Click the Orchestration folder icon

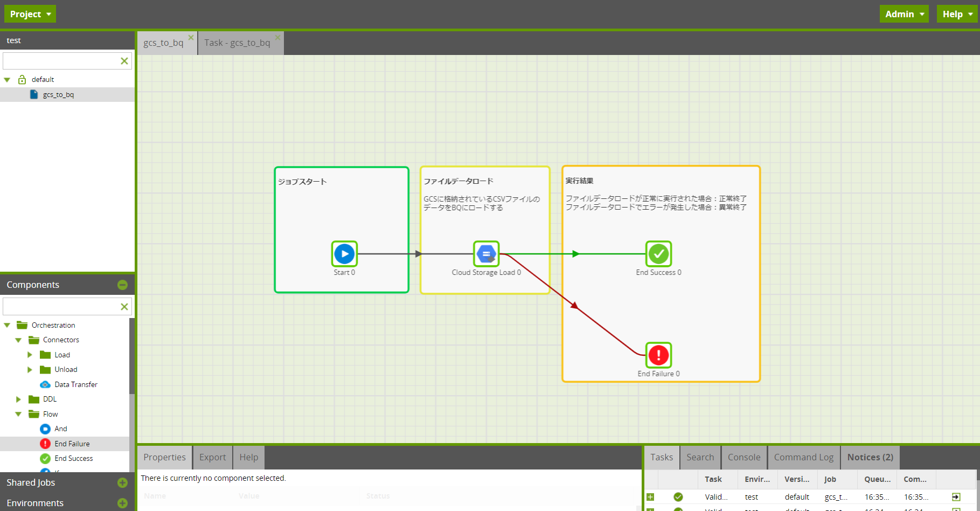click(x=22, y=325)
